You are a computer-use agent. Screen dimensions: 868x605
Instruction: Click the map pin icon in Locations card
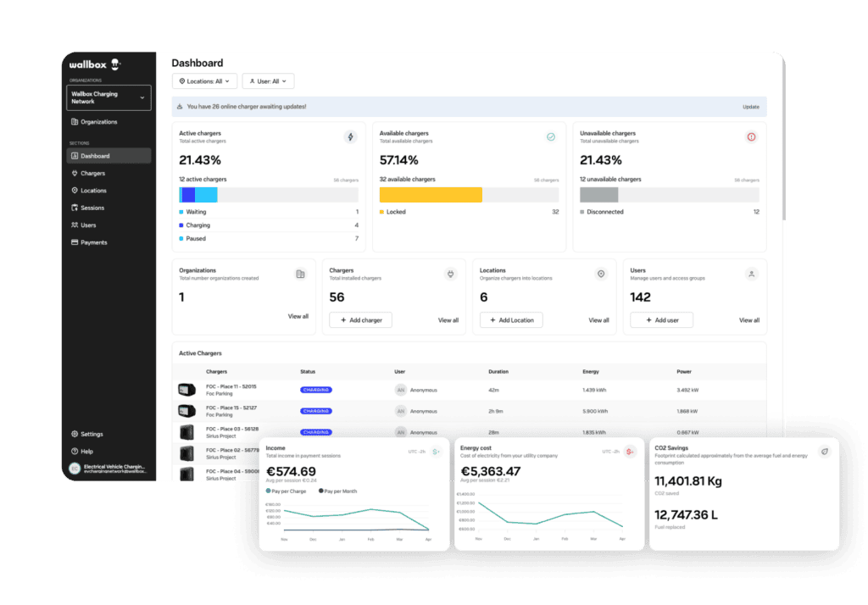coord(601,274)
